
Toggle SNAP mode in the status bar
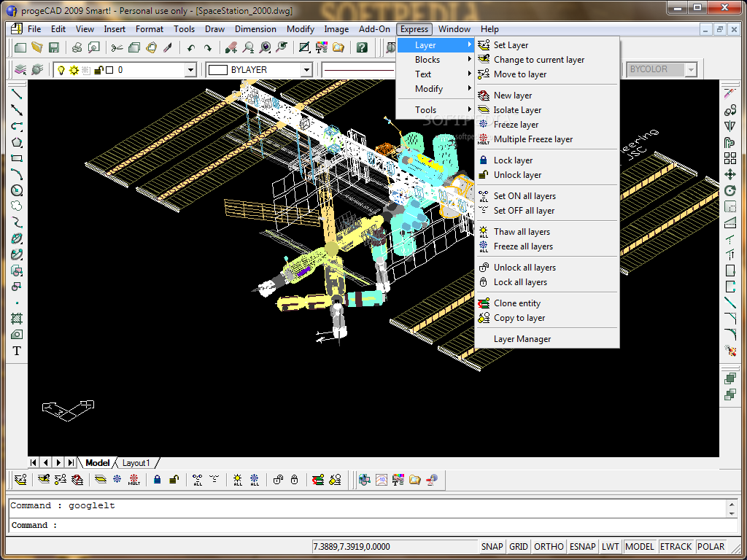pyautogui.click(x=492, y=547)
